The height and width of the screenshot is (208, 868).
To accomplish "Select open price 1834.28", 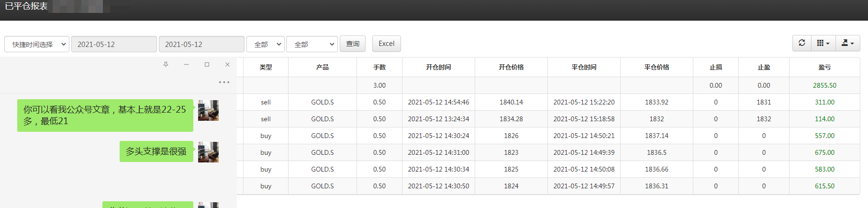I will (511, 119).
